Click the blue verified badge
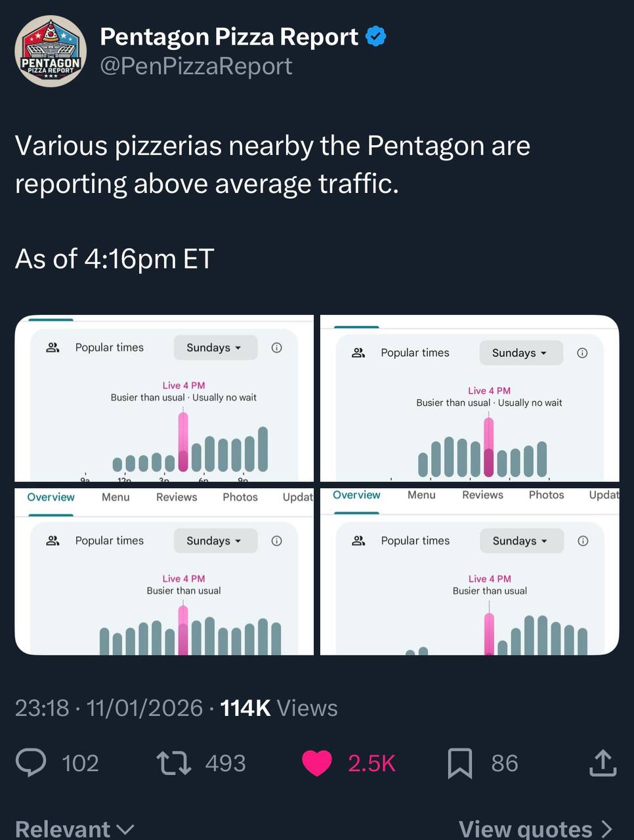Image resolution: width=634 pixels, height=840 pixels. tap(375, 37)
